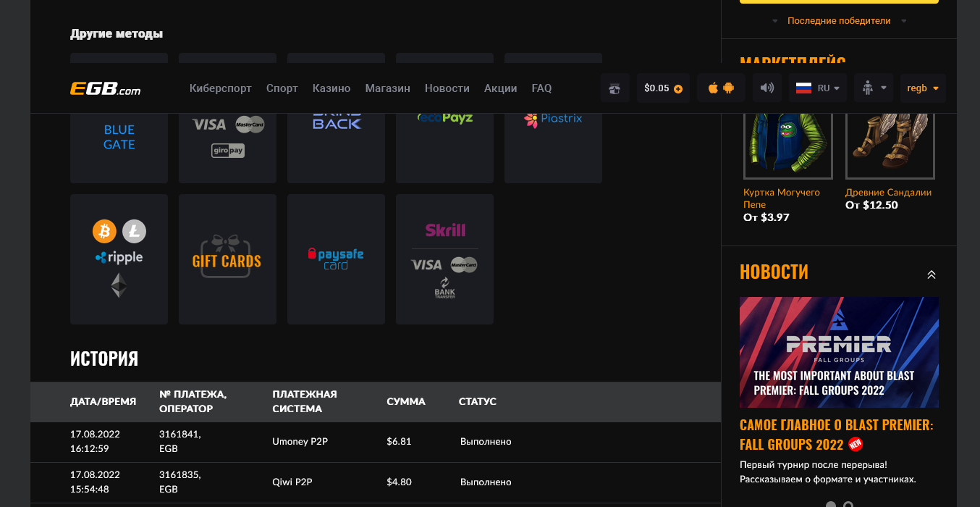
Task: Open the Киберспорт menu item
Action: [221, 88]
